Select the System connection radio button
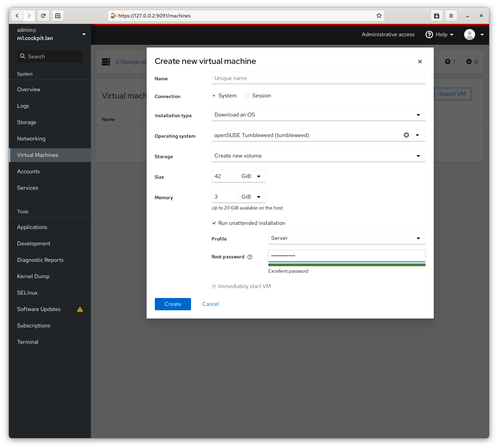The image size is (498, 448). coord(214,96)
